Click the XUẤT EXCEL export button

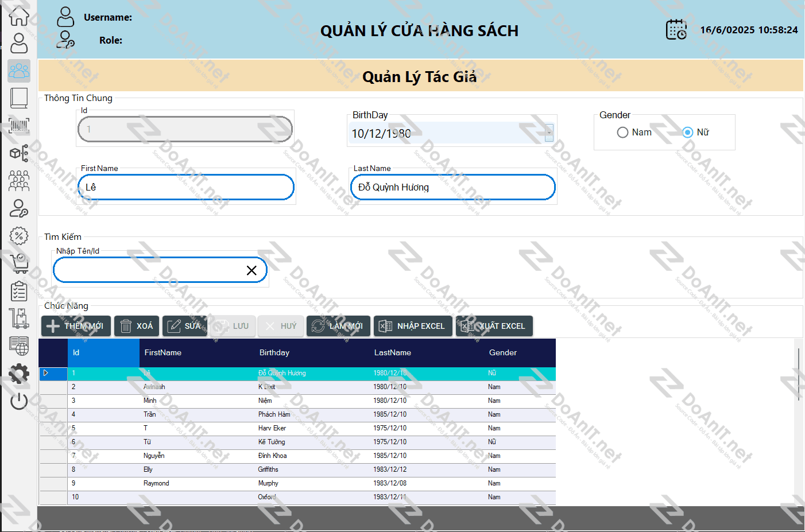(x=494, y=326)
